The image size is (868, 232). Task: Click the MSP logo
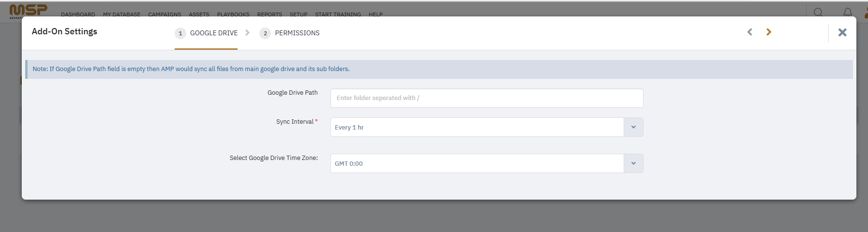[28, 11]
